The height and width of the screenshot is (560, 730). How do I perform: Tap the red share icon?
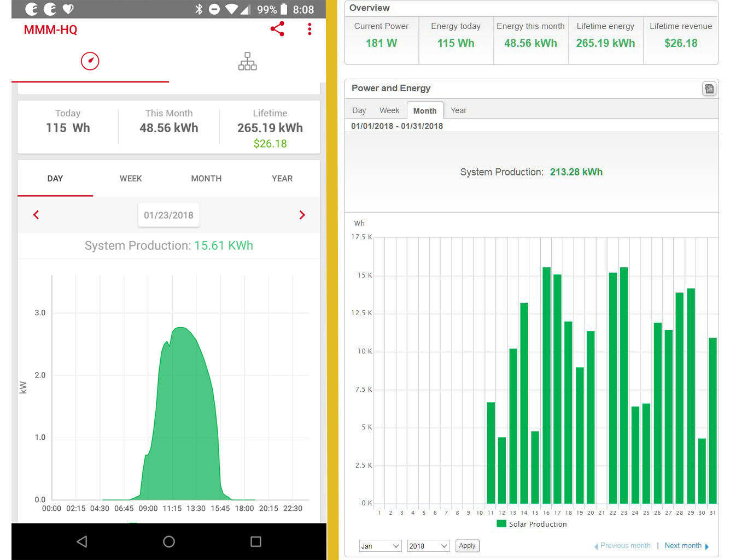tap(277, 29)
